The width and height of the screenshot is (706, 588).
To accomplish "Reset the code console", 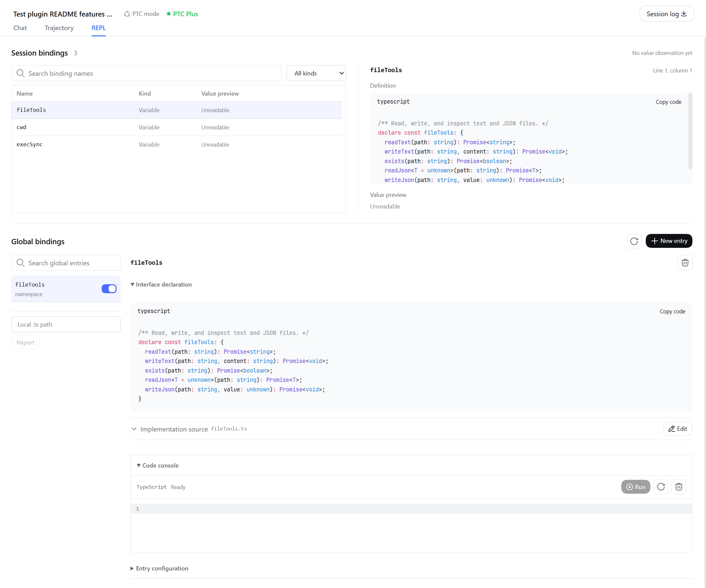I will pos(661,487).
